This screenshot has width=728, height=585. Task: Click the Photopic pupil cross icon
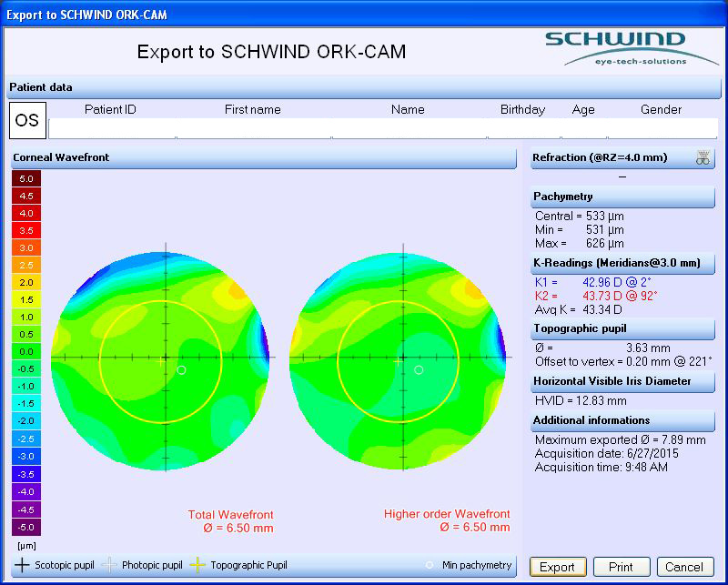point(109,565)
